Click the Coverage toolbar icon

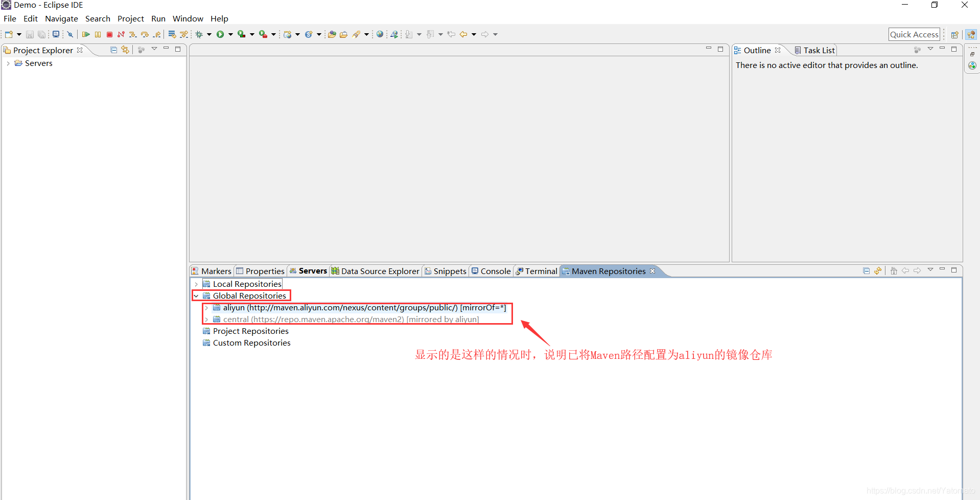tap(242, 34)
